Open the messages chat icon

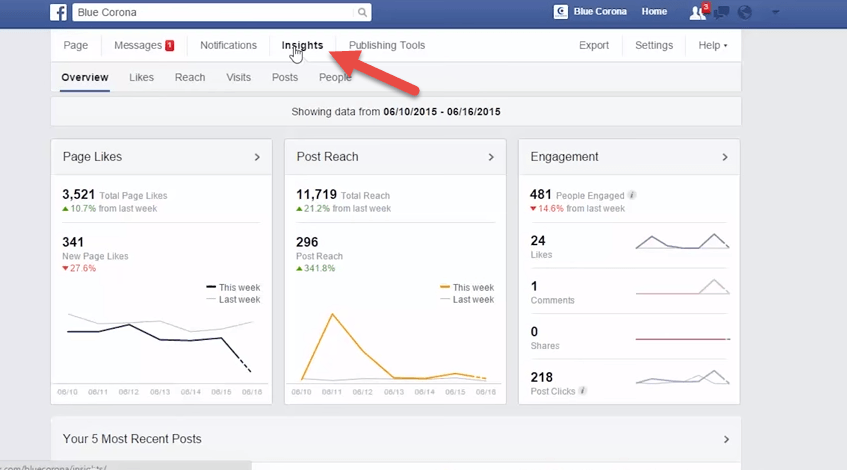coord(720,13)
